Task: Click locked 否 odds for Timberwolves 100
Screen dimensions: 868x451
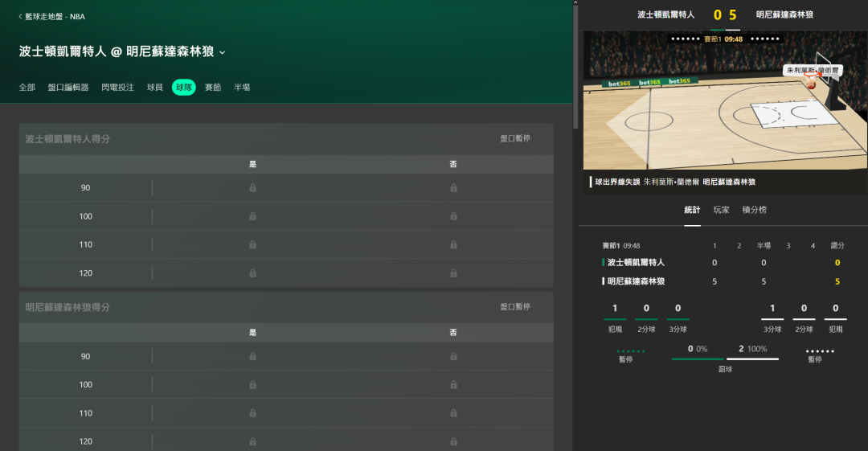Action: (453, 384)
